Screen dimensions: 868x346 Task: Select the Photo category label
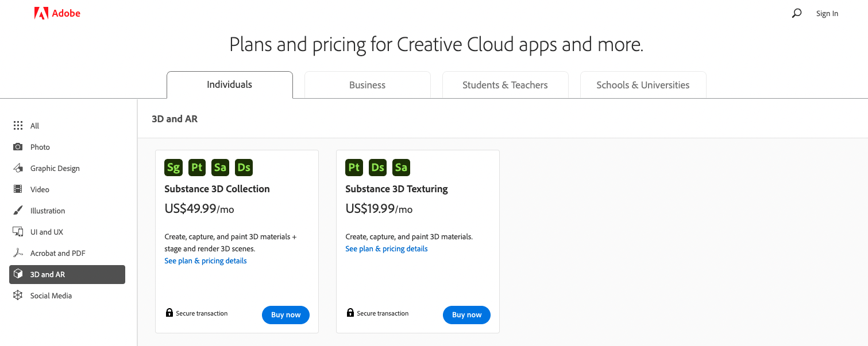(x=40, y=147)
